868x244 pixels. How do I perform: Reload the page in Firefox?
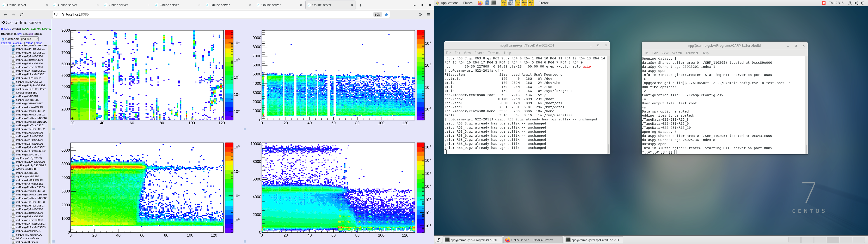[22, 14]
